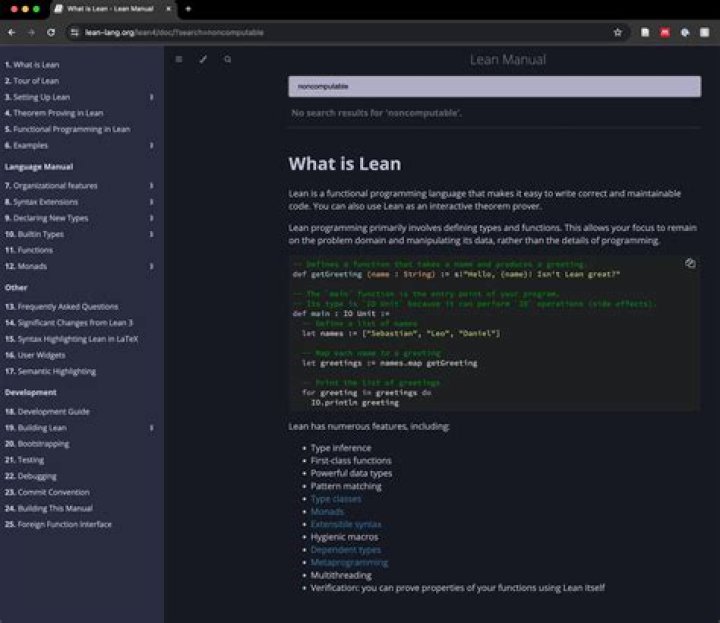This screenshot has width=720, height=623.
Task: Open the Bootstrapping chapter
Action: [x=37, y=444]
